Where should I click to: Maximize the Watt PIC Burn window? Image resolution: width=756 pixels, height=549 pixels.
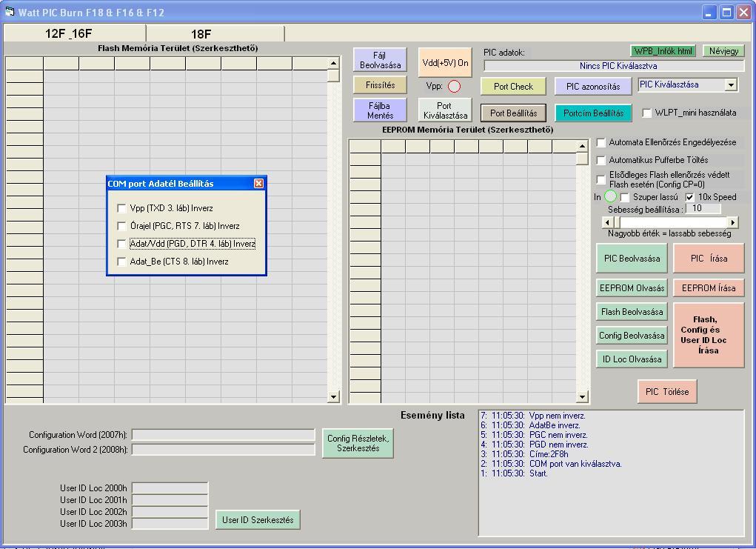tap(726, 12)
